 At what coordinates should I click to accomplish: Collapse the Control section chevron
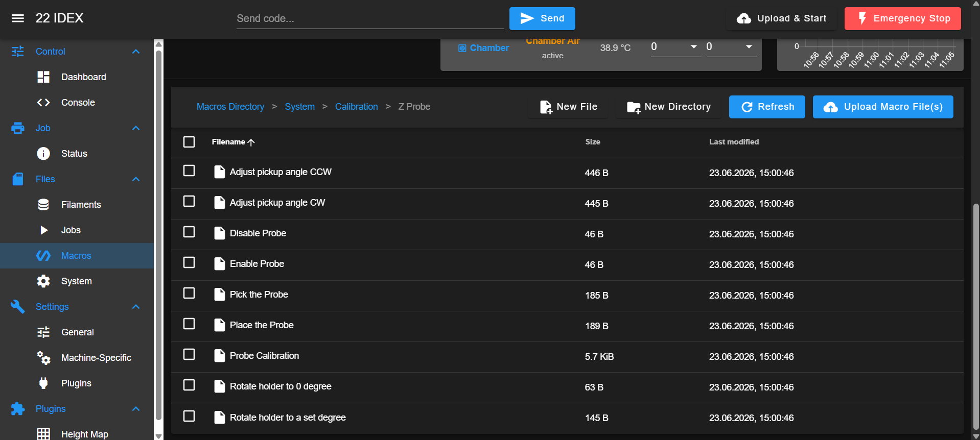coord(136,52)
